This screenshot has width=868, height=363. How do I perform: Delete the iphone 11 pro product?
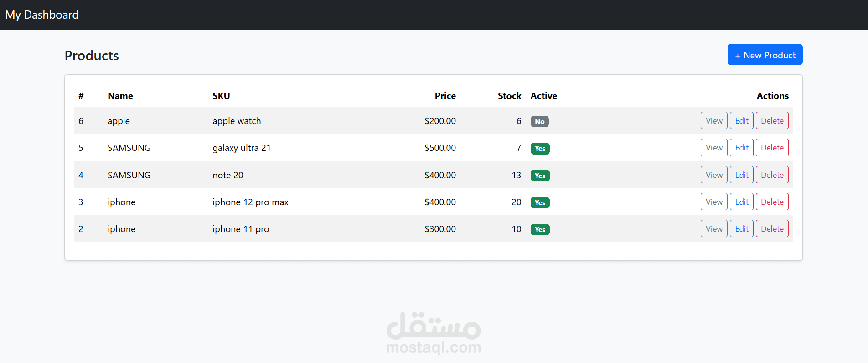pyautogui.click(x=772, y=229)
